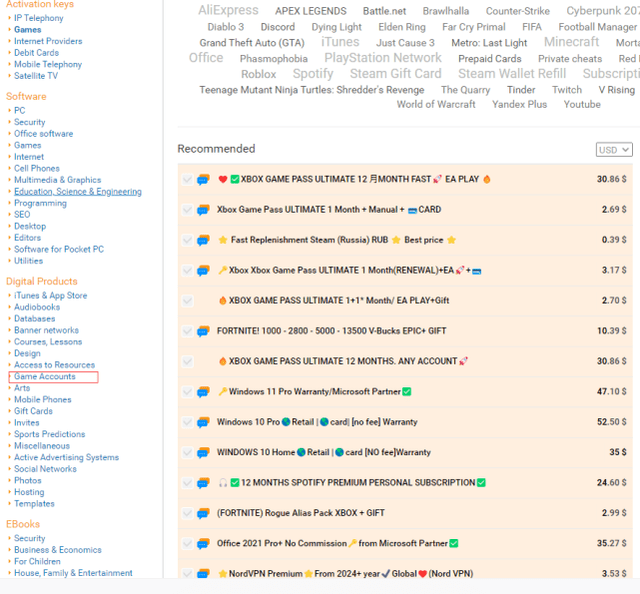Toggle checkmark on XBOX GAME PASS ULTIMATE 1+1 row
The image size is (640, 594).
[187, 301]
